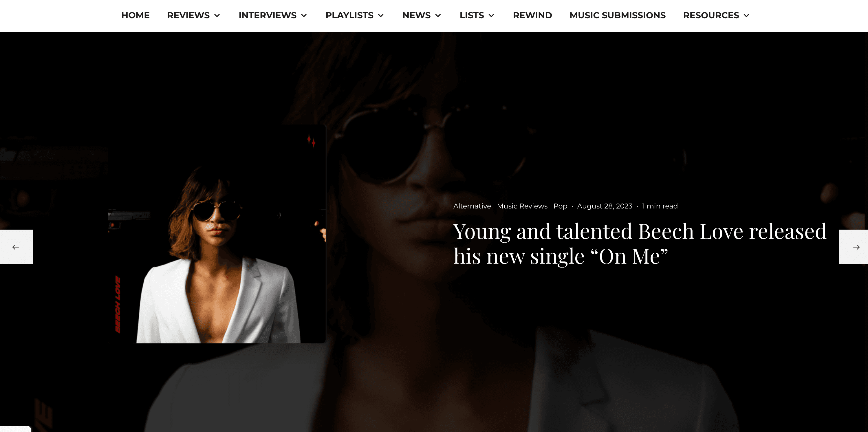Advance to next slide with right arrow
The image size is (868, 432).
pos(854,247)
